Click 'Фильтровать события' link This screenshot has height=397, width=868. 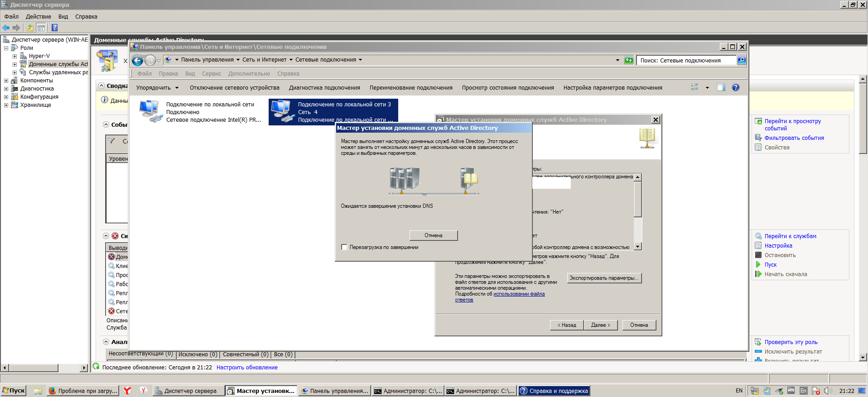pyautogui.click(x=794, y=138)
